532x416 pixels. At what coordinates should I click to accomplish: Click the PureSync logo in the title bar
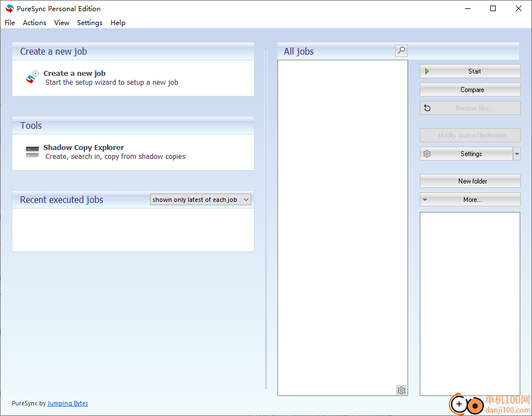click(9, 8)
